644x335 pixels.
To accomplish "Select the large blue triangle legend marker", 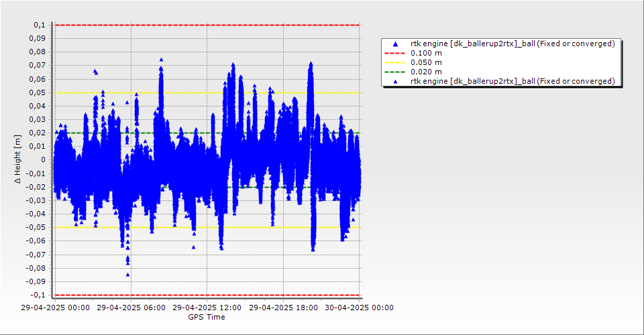I will tap(396, 44).
